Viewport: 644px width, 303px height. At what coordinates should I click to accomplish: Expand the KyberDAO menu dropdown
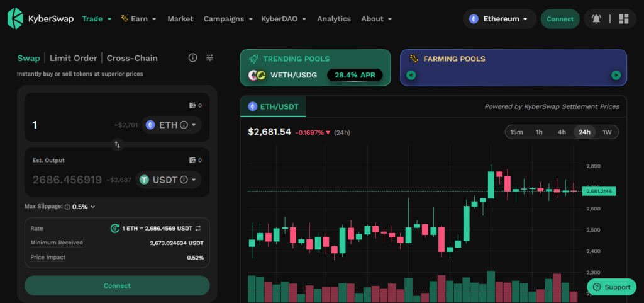pyautogui.click(x=284, y=19)
